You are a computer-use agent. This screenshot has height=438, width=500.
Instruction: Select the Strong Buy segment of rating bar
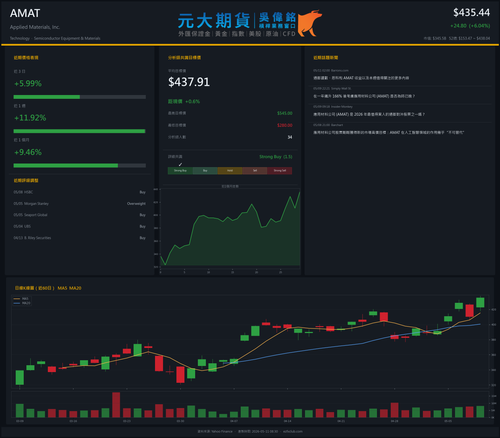tap(180, 171)
